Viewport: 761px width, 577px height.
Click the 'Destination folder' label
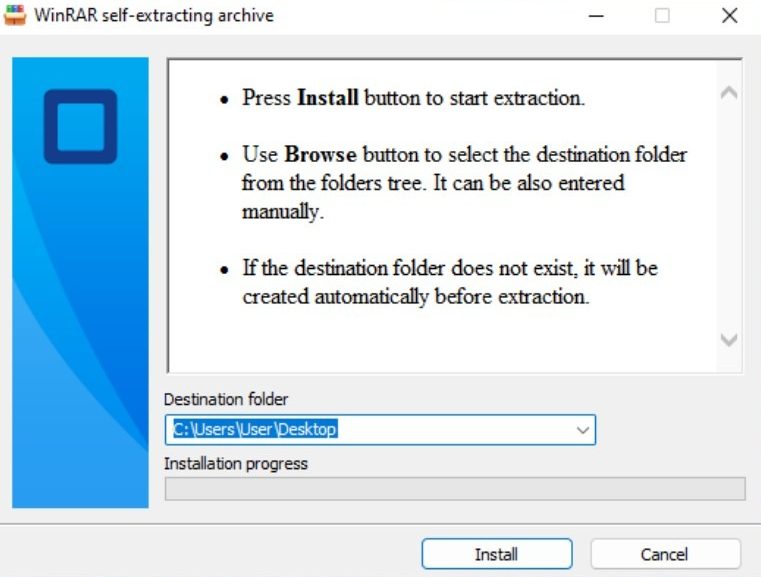[226, 399]
